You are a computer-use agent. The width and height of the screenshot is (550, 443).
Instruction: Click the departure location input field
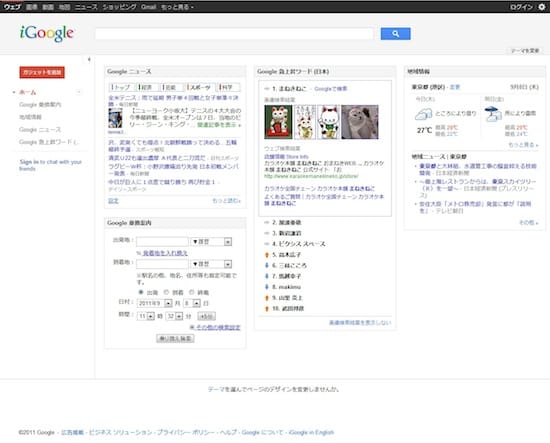pos(162,242)
